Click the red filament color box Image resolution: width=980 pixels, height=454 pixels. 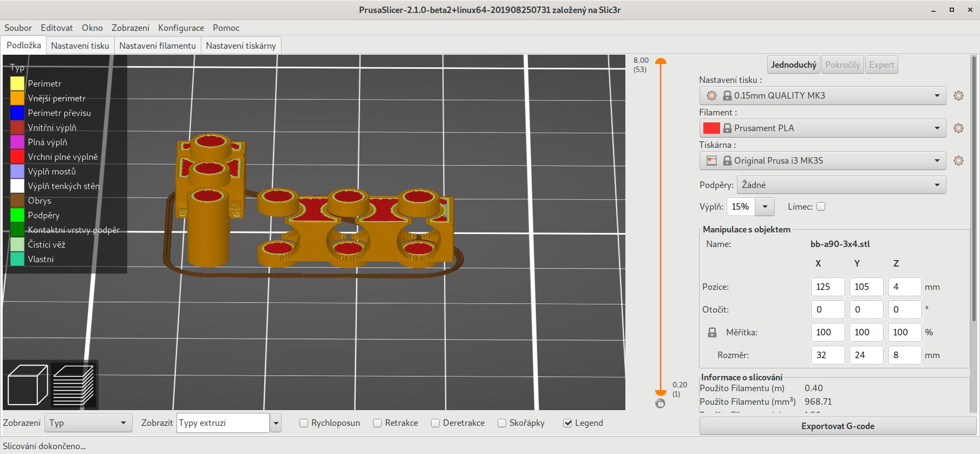coord(711,128)
